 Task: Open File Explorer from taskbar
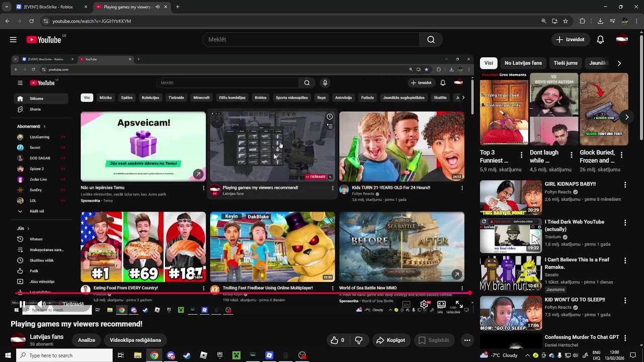(x=137, y=355)
